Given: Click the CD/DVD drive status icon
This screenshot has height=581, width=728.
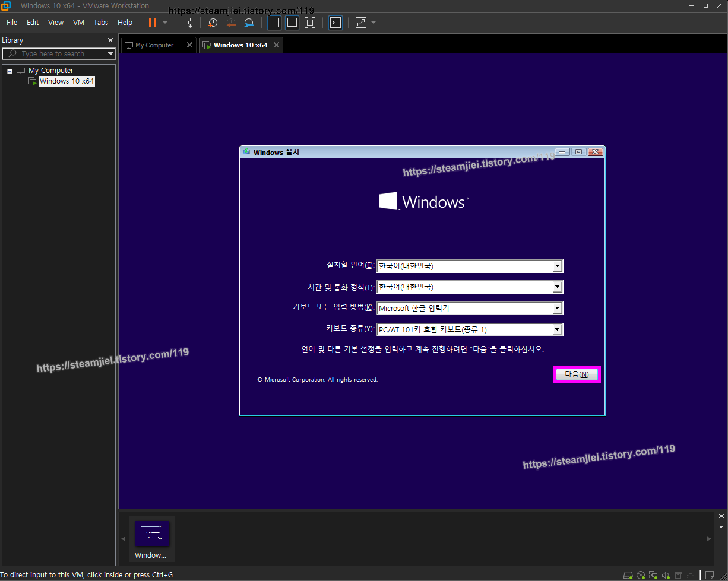Looking at the screenshot, I should (641, 575).
